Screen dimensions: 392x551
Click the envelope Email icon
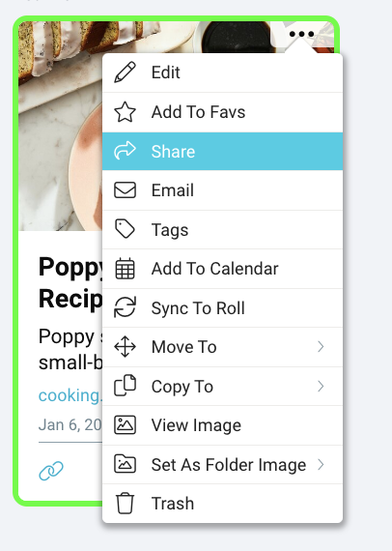pos(125,190)
